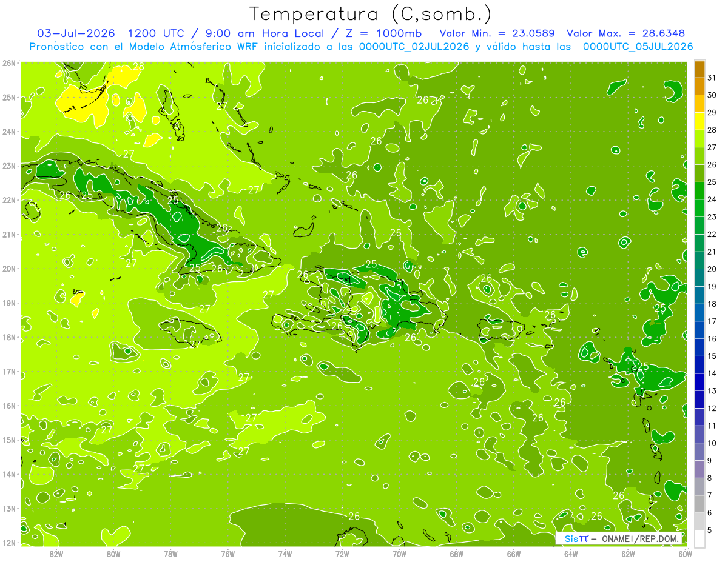728x562 pixels.
Task: Click the '64W' longitude label
Action: 571,554
